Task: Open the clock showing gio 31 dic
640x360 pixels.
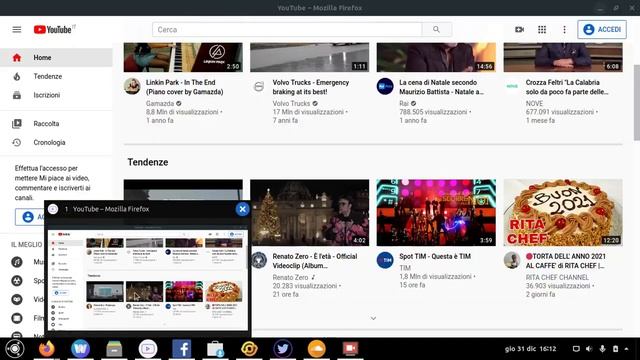Action: coord(531,349)
